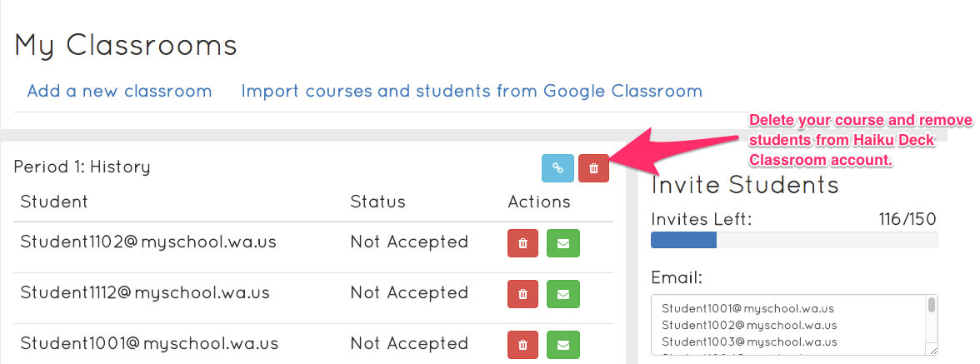
Task: Select the Student column header
Action: click(x=54, y=202)
